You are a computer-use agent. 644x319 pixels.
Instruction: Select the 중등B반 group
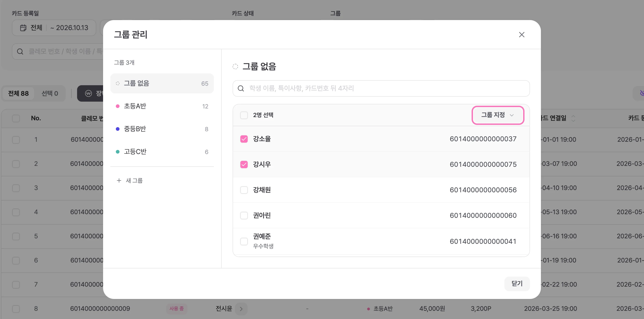click(162, 129)
